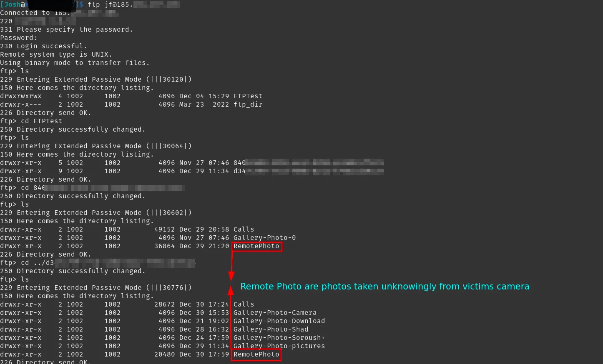Click the '230 Login successful.' line
Viewport: 603px width, 364px height.
click(x=44, y=46)
